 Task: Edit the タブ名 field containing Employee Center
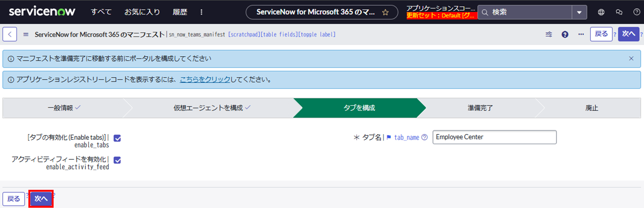point(494,137)
